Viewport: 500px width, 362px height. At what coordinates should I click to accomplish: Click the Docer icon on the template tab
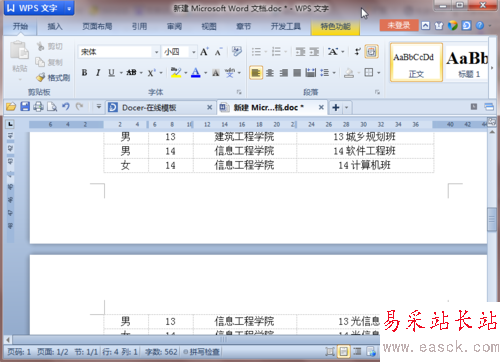pos(113,107)
